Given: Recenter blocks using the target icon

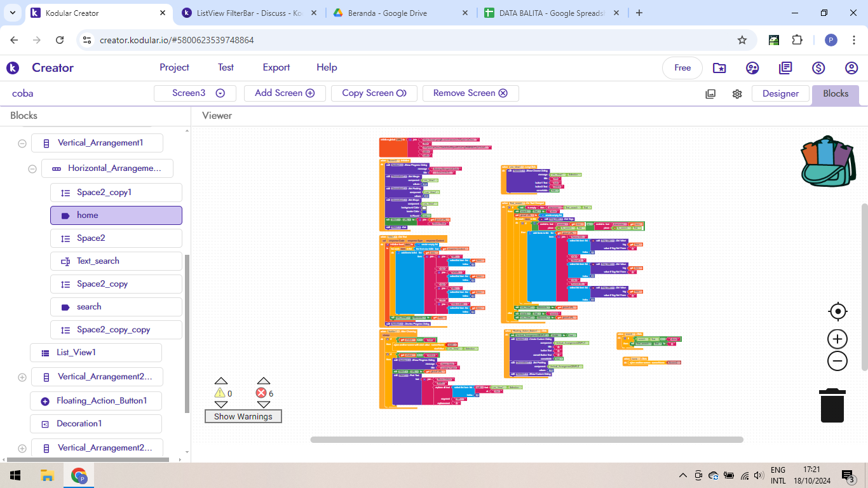Looking at the screenshot, I should point(837,311).
